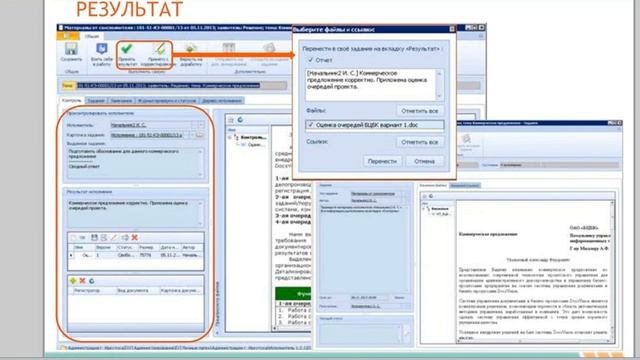Click the new file icon in files toolbar
The image size is (640, 360).
coord(73,238)
